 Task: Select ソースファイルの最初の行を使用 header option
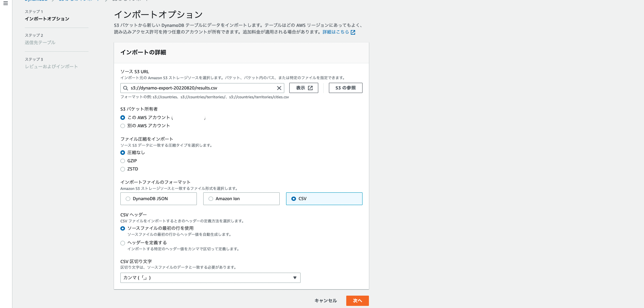122,228
